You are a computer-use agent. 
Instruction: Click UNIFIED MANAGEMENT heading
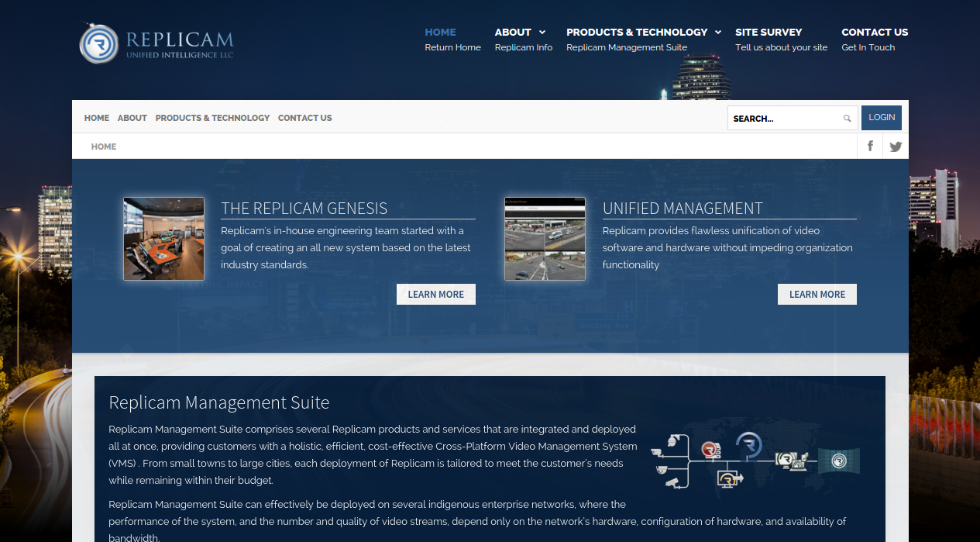click(x=683, y=208)
